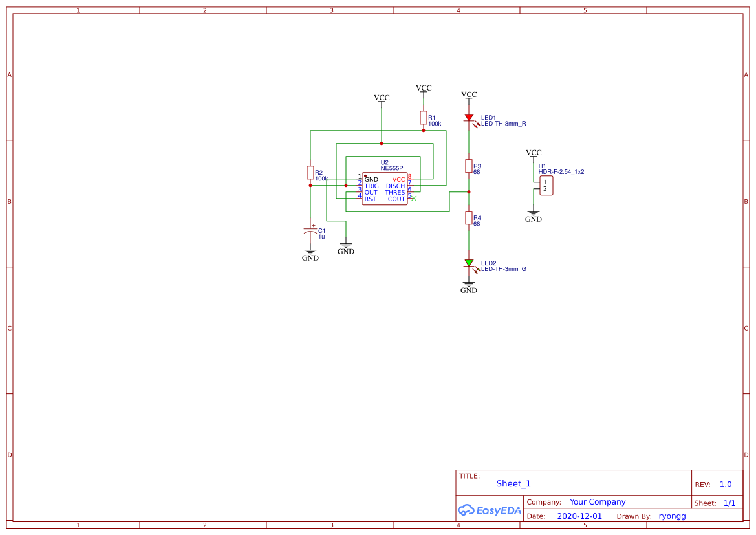Select the NE555P part name text
Screen dimensions: 756x535
391,168
